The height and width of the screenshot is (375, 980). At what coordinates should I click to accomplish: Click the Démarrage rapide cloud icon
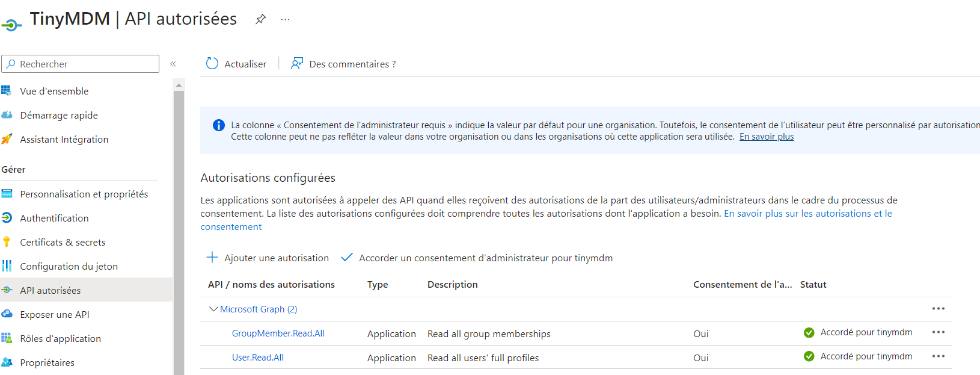[x=7, y=115]
